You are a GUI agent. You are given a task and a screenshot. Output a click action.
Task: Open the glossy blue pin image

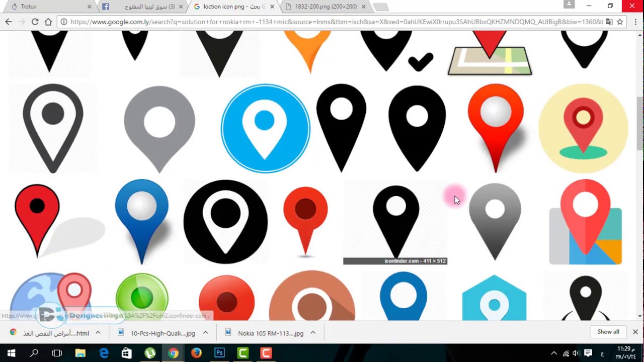click(x=142, y=222)
